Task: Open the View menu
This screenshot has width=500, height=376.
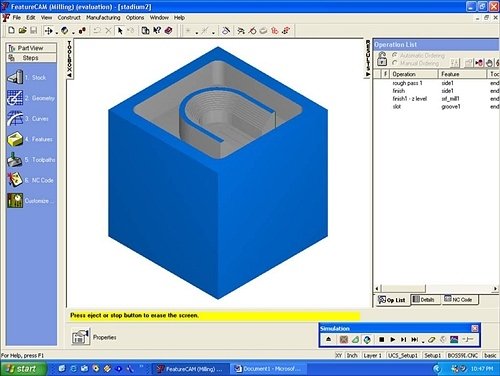Action: pos(46,17)
